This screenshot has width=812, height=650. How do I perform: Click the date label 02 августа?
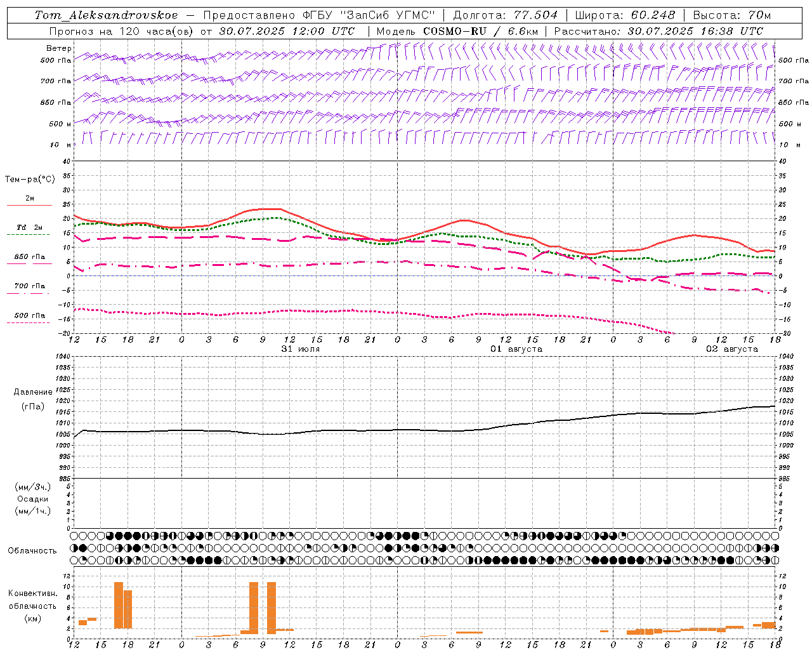tap(732, 349)
